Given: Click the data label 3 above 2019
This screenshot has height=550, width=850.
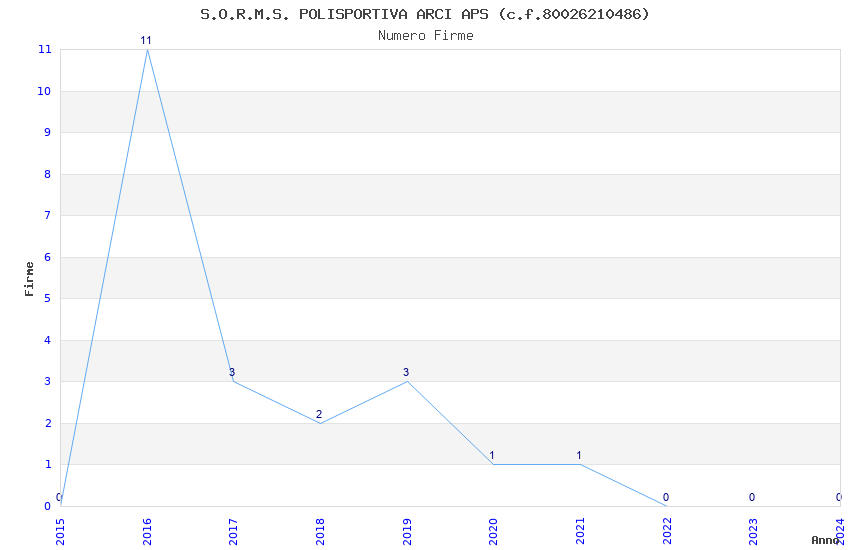Looking at the screenshot, I should click(406, 372).
